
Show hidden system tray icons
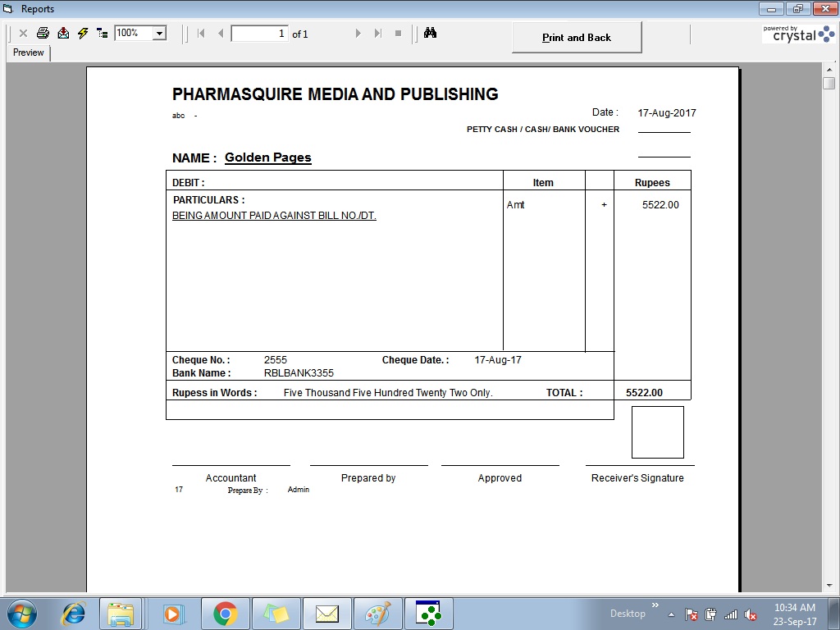[672, 614]
